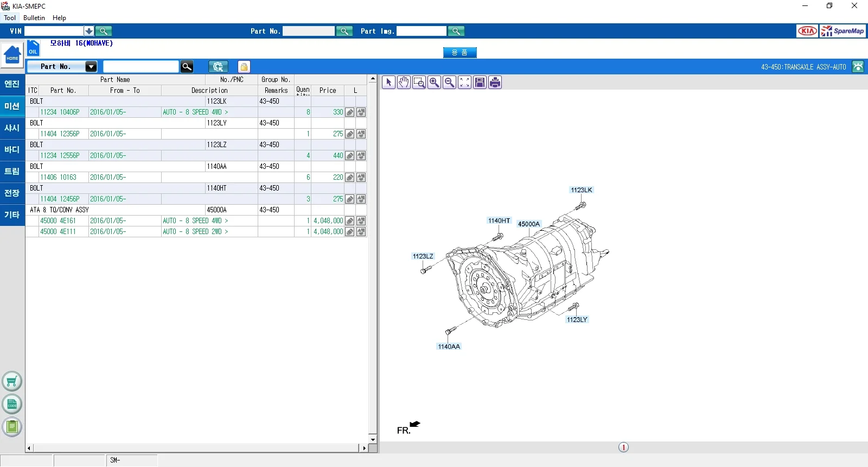This screenshot has height=467, width=868.
Task: Switch to the 트림 tab
Action: point(12,171)
